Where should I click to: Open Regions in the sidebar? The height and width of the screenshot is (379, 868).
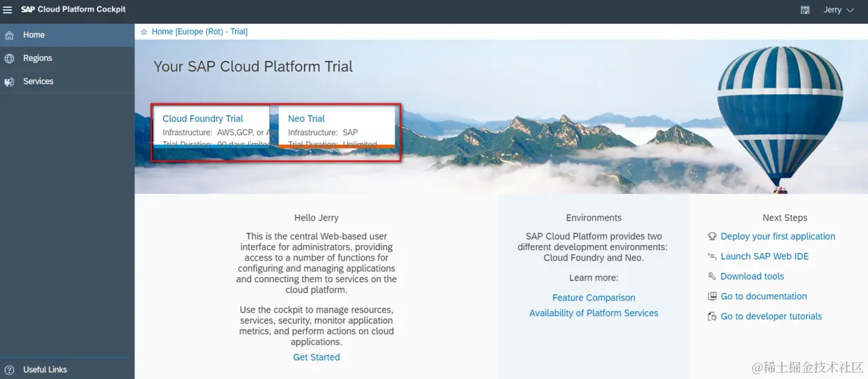pyautogui.click(x=67, y=58)
